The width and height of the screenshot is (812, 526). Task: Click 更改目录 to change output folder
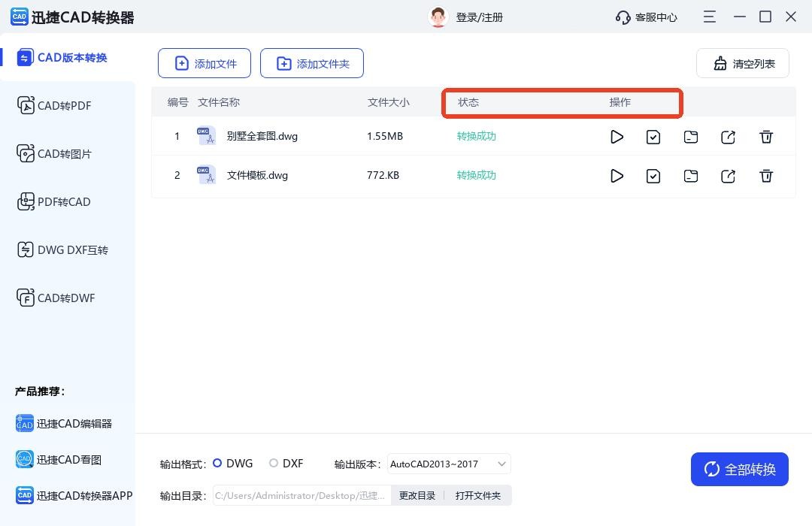[417, 495]
